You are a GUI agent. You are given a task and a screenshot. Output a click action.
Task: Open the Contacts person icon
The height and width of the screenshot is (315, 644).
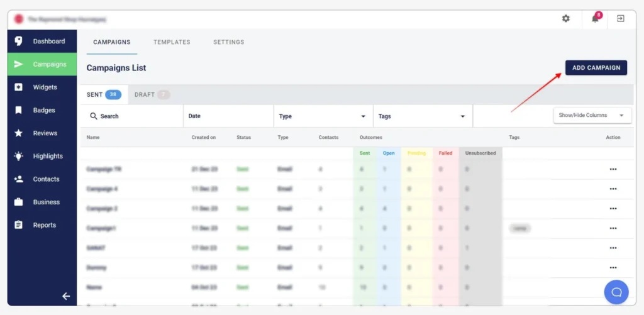click(x=19, y=179)
